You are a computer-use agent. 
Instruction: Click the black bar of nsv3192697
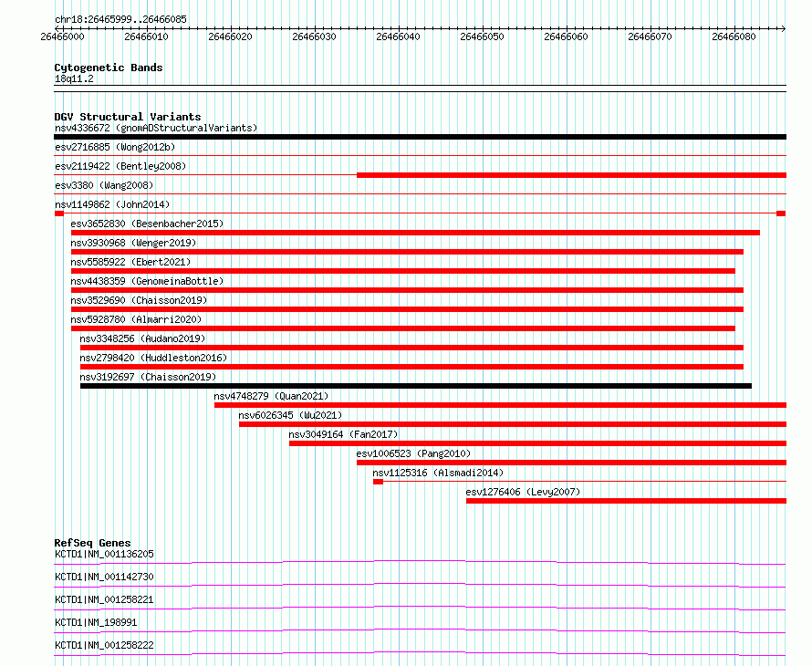[x=416, y=386]
